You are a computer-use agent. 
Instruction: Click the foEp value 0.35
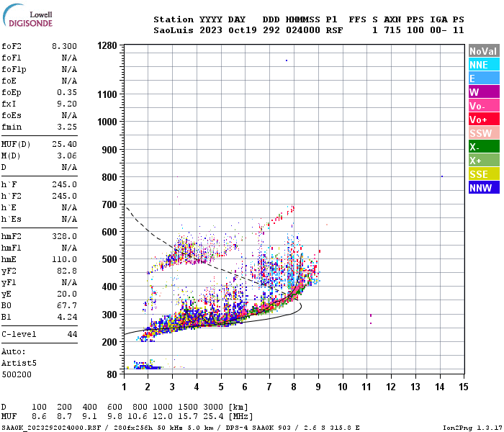click(x=67, y=92)
